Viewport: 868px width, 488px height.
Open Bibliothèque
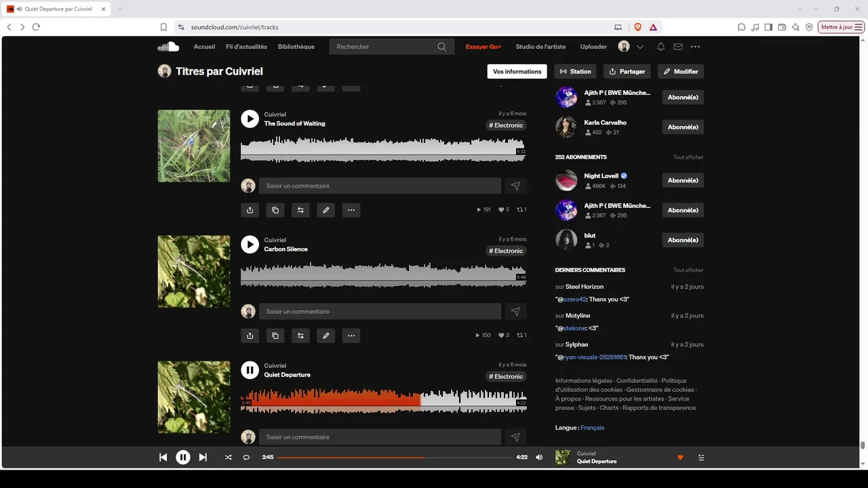[x=296, y=47]
